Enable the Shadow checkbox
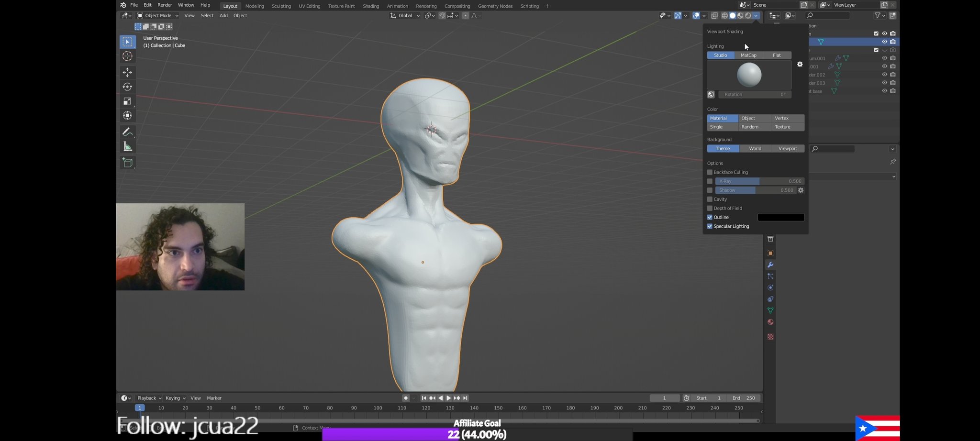 [710, 190]
